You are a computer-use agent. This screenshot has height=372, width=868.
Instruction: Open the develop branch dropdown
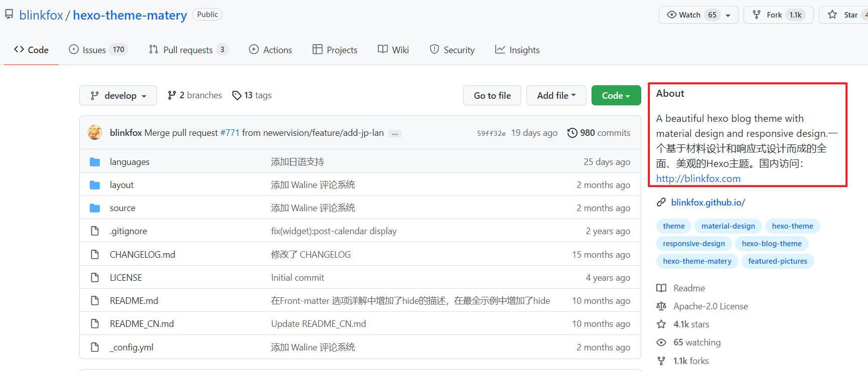118,95
